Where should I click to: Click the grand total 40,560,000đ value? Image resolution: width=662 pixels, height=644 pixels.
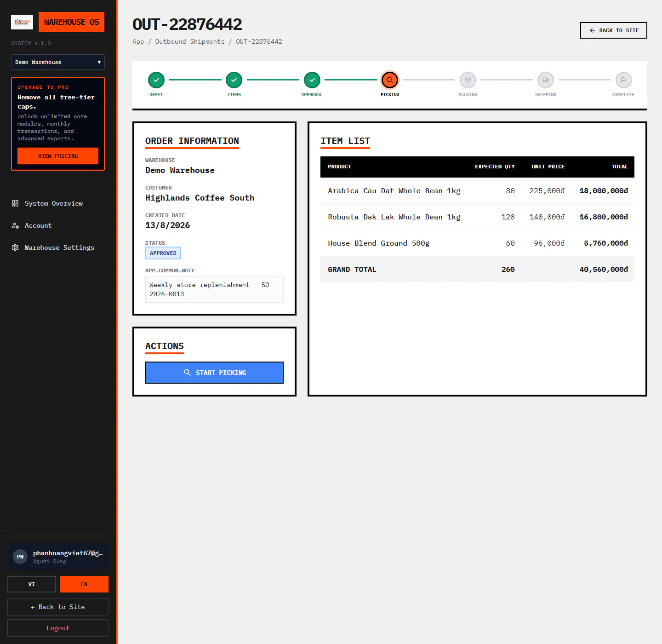(604, 270)
